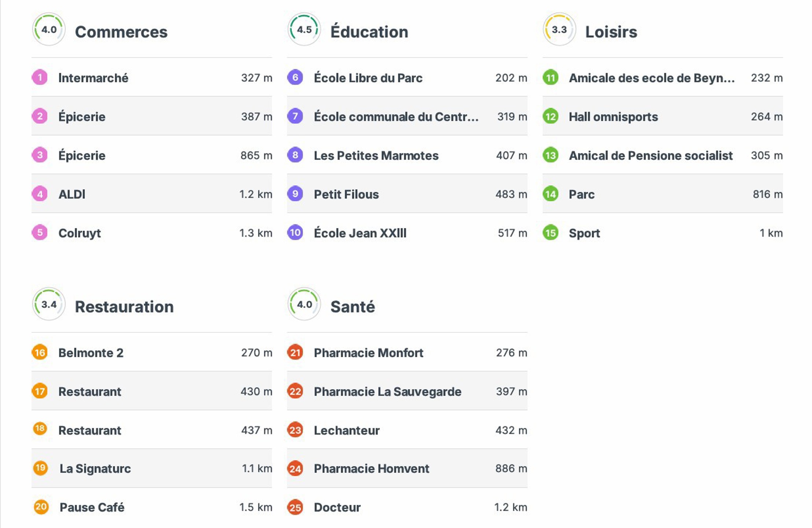Image resolution: width=812 pixels, height=528 pixels.
Task: Click the red number 21 pharmacy marker
Action: [295, 353]
